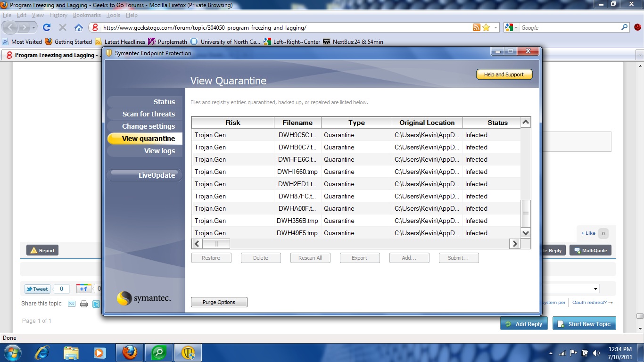
Task: Launch Internet Explorer from taskbar
Action: [42, 353]
